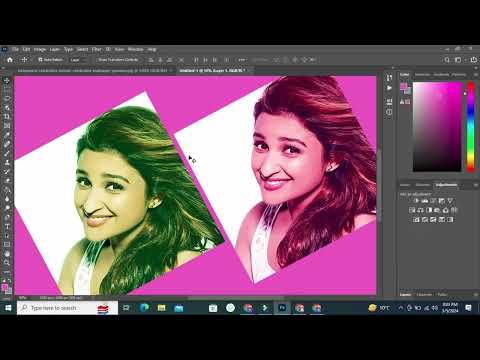The height and width of the screenshot is (360, 480).
Task: Select the Clone Stamp tool
Action: pyautogui.click(x=7, y=162)
